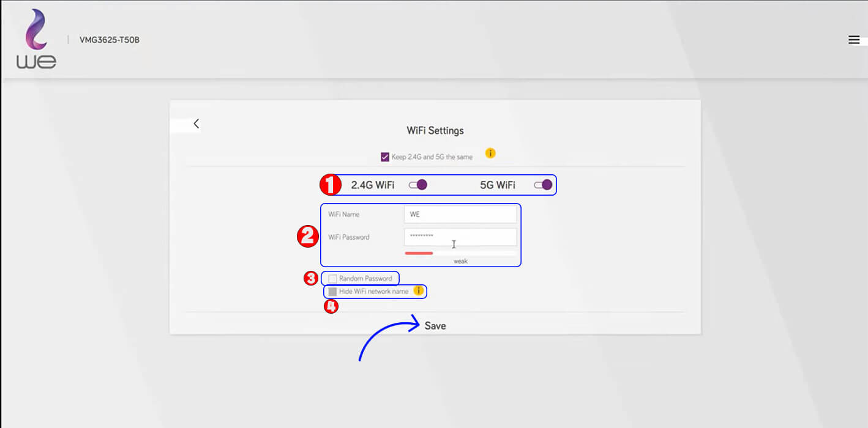This screenshot has width=868, height=428.
Task: Click info icon beside Hide WiFi network name
Action: point(419,291)
